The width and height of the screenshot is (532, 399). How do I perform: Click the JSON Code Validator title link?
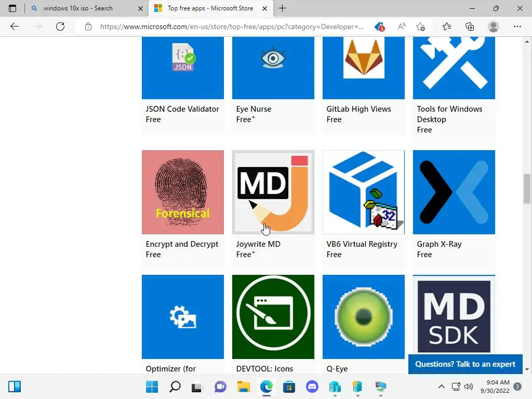click(182, 109)
